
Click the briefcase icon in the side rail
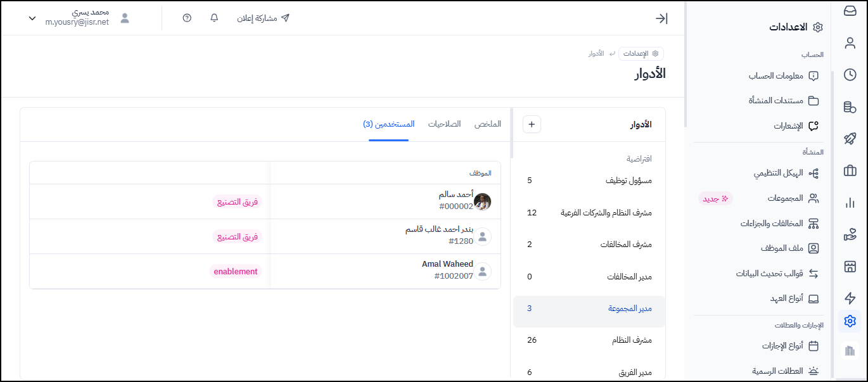coord(850,170)
